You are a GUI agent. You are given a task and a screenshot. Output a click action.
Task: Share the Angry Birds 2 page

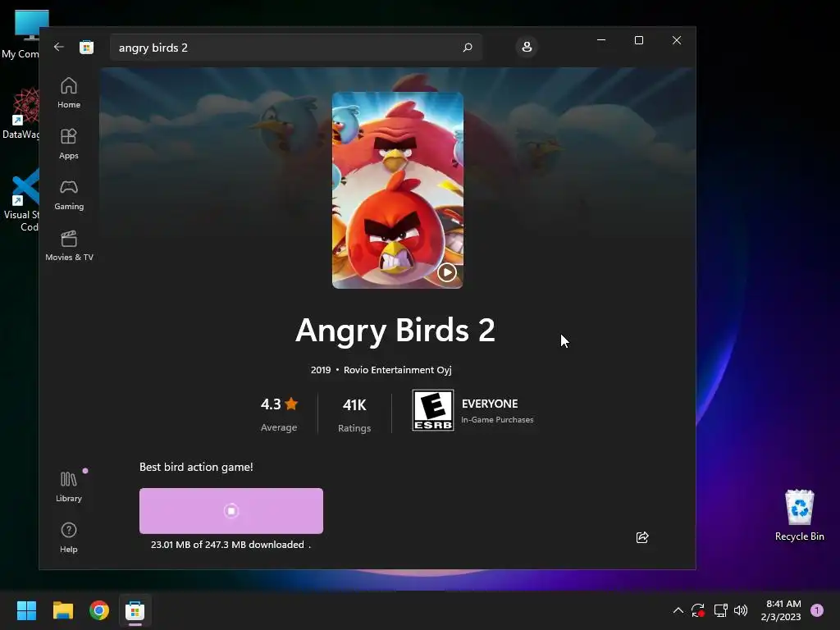[642, 537]
